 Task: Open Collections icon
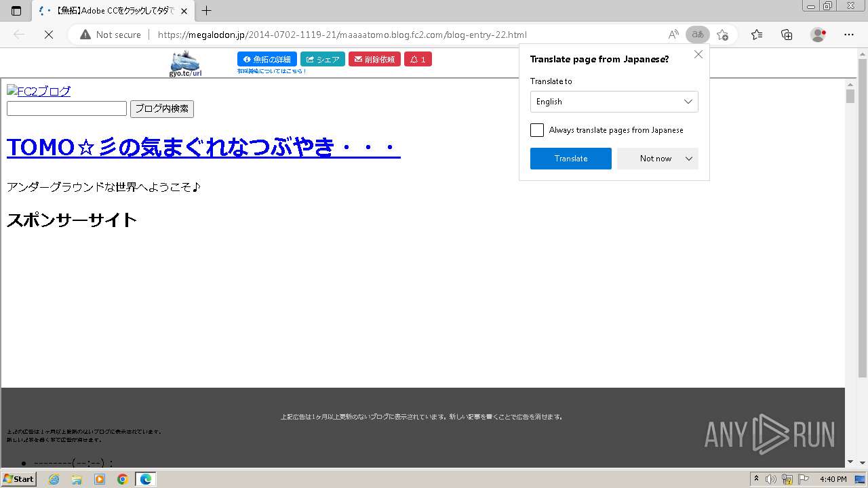[x=787, y=35]
